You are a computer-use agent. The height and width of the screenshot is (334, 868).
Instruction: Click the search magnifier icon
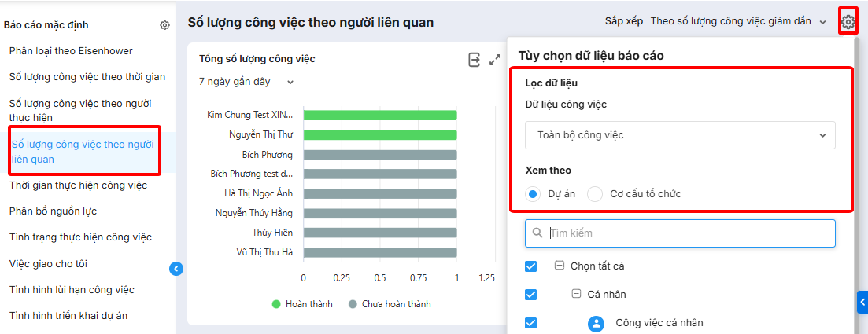click(x=538, y=233)
